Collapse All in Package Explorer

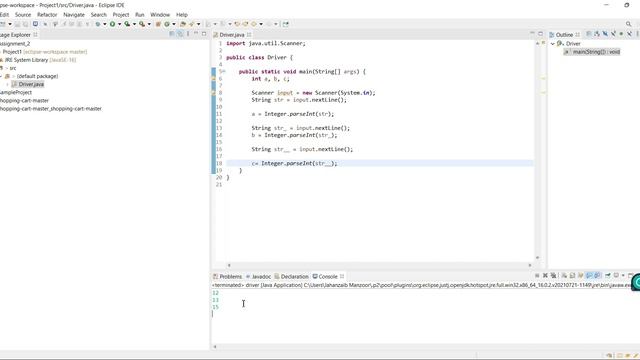(172, 34)
